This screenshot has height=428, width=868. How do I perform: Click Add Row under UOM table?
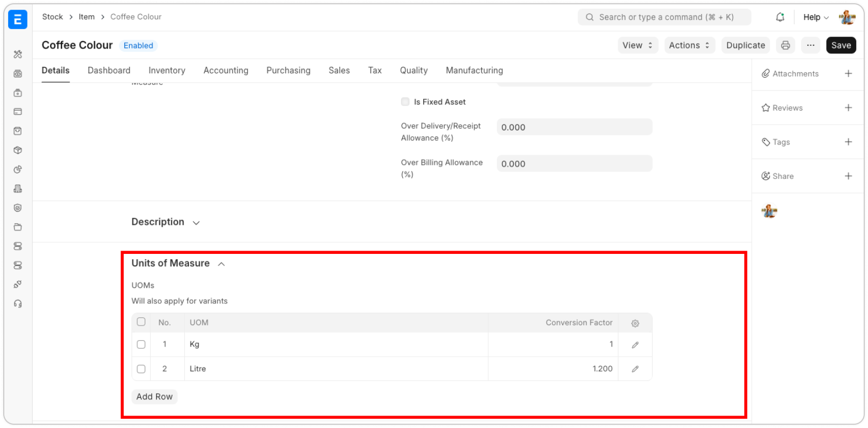[x=155, y=397]
